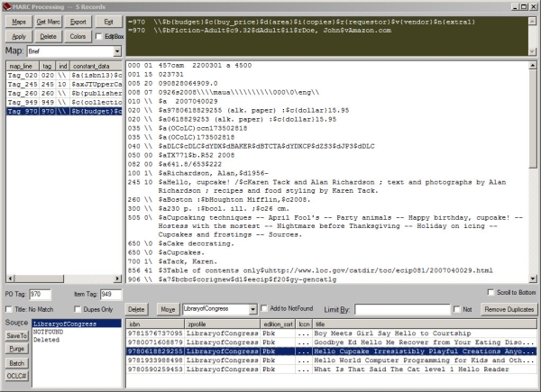541x392 pixels.
Task: Toggle the Dupes Only checkbox
Action: 78,309
